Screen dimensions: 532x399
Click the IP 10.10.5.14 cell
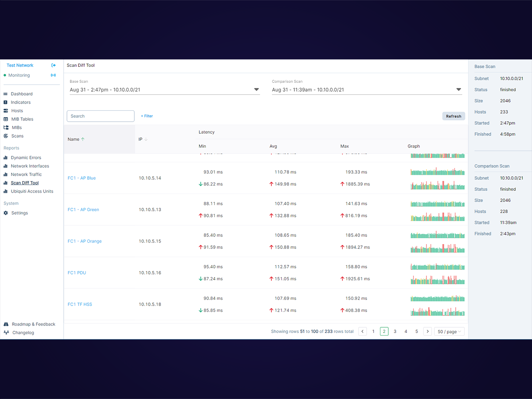150,178
